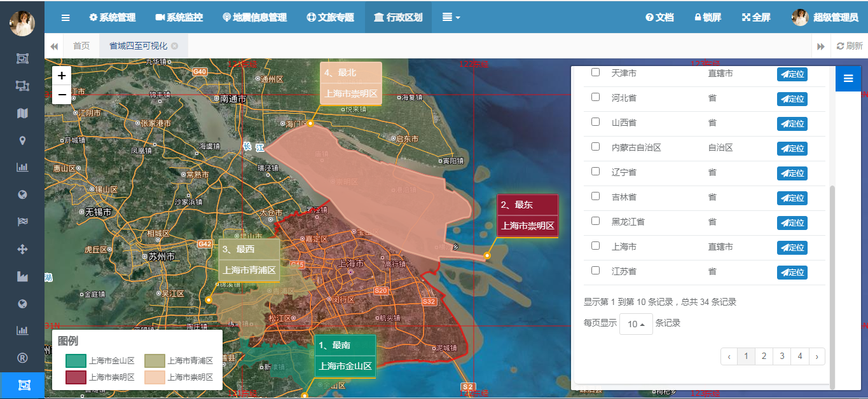Check the 山西省 checkbox
Image resolution: width=868 pixels, height=399 pixels.
point(595,122)
